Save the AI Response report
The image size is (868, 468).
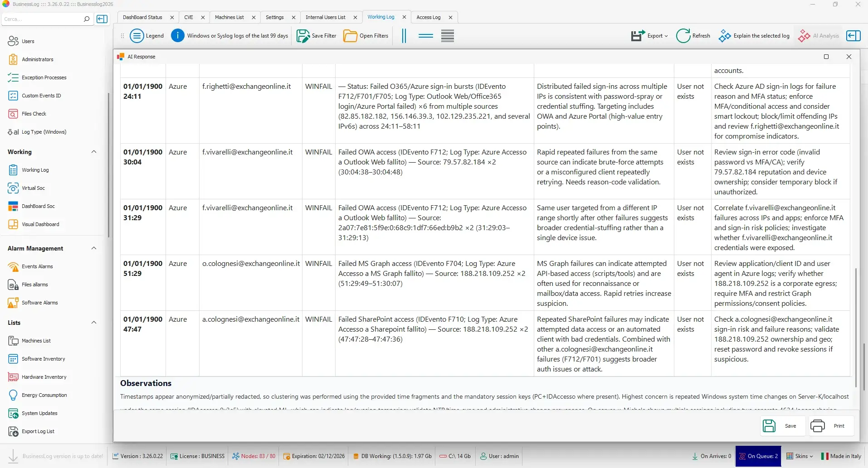click(780, 426)
